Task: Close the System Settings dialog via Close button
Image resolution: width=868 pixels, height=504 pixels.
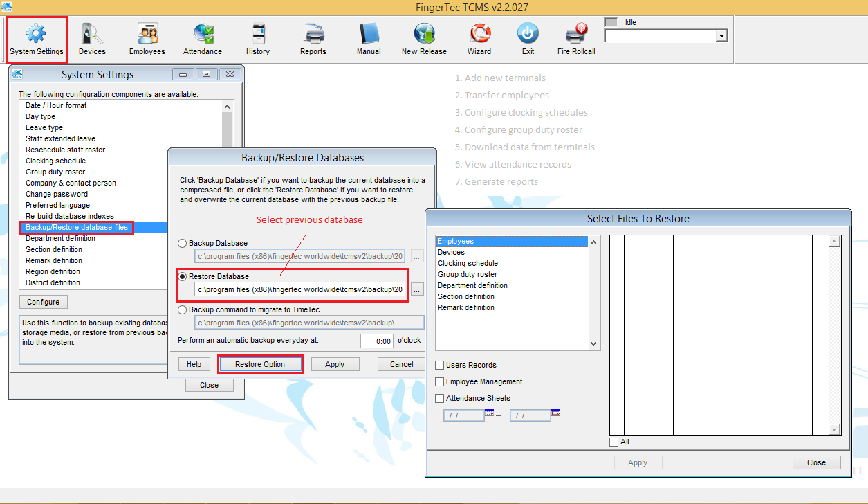Action: [210, 385]
